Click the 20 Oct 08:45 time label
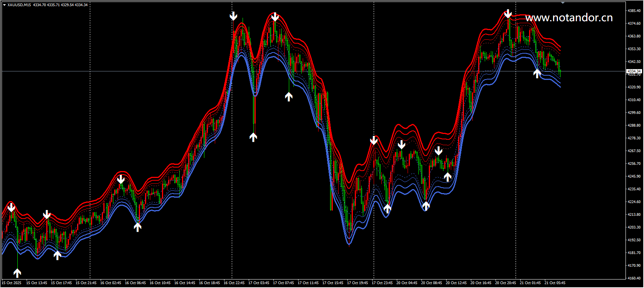Image resolution: width=644 pixels, height=288 pixels. pos(432,283)
